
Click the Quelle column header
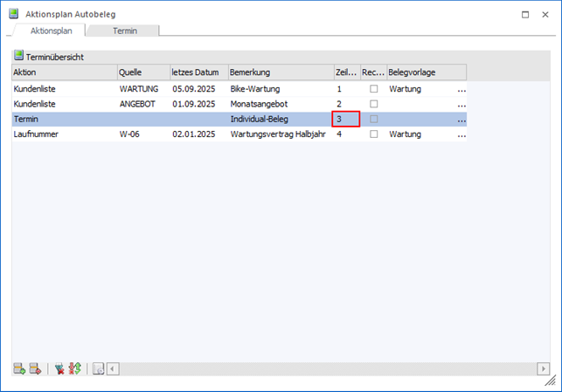[x=142, y=72]
